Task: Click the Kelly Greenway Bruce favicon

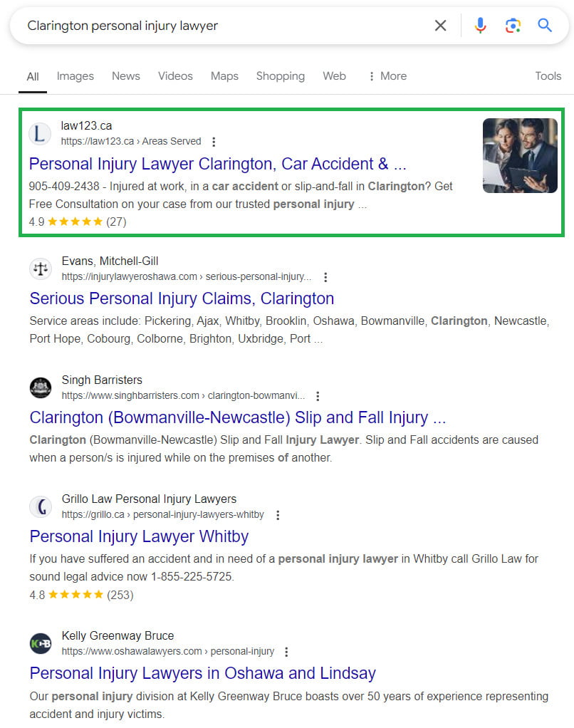Action: (x=41, y=643)
